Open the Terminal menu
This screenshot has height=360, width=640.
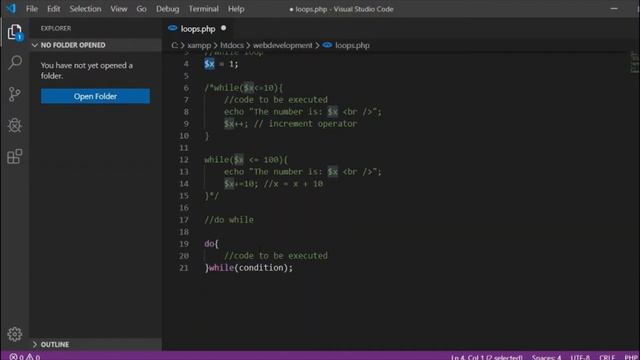click(x=203, y=9)
